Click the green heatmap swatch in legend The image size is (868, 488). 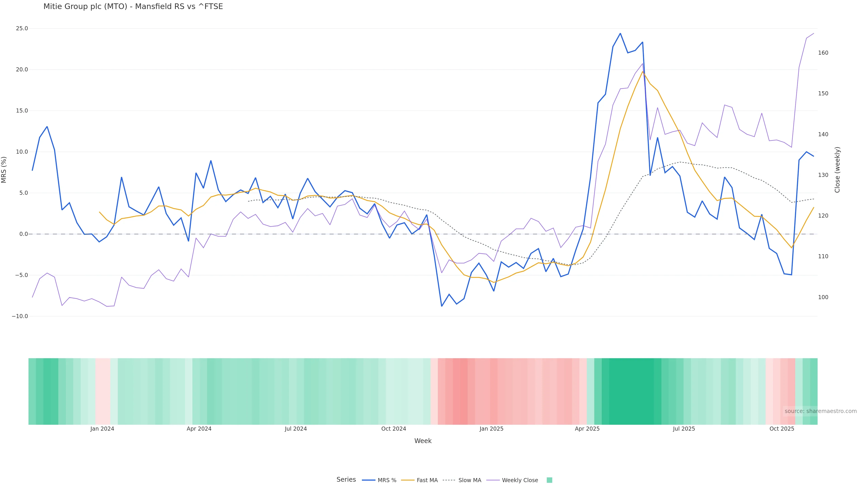pyautogui.click(x=549, y=480)
